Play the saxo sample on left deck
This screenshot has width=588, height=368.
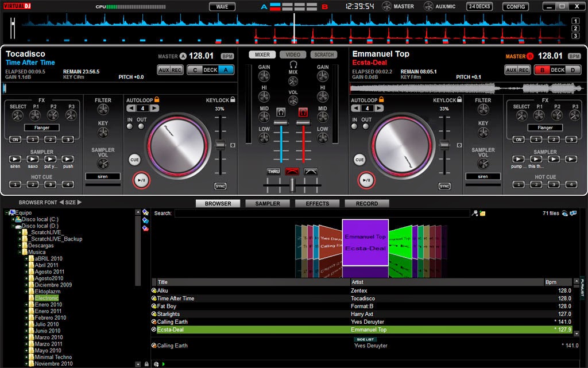pyautogui.click(x=33, y=159)
